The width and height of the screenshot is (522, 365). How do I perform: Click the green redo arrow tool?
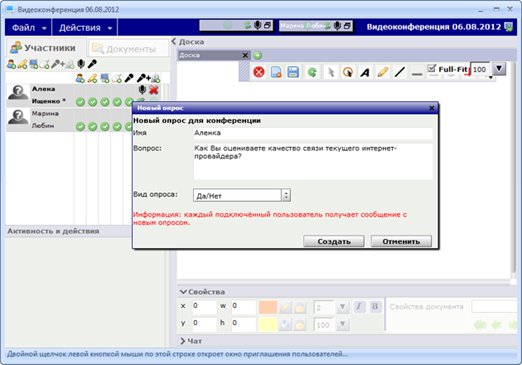coord(312,72)
